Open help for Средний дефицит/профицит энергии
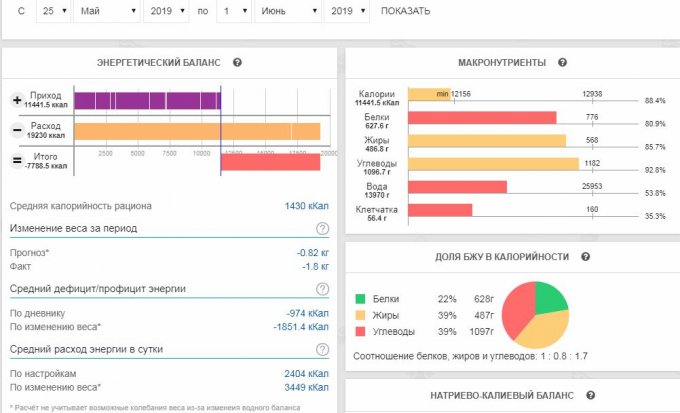Image resolution: width=680 pixels, height=413 pixels. pos(322,289)
